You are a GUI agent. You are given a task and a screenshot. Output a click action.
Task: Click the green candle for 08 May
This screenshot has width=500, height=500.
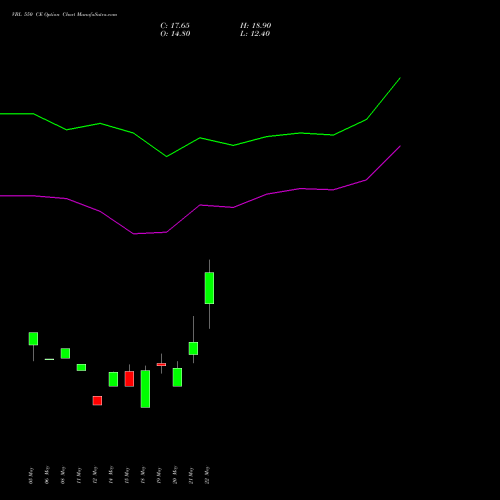pos(65,353)
